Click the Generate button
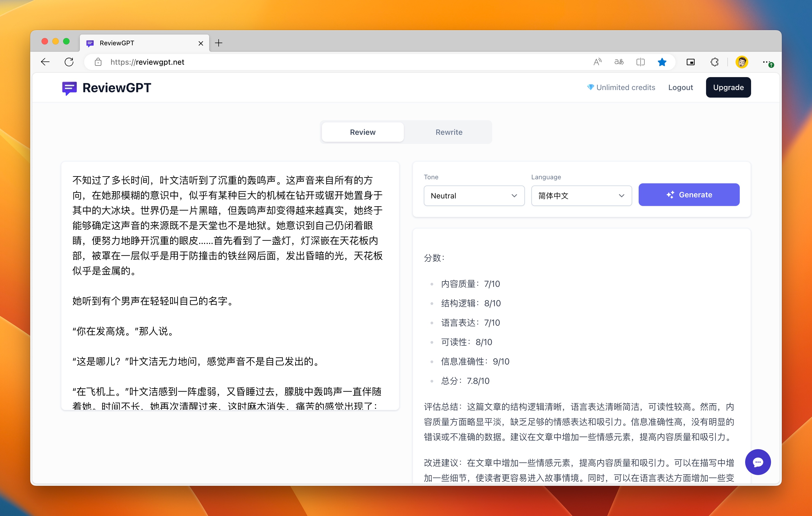Image resolution: width=812 pixels, height=516 pixels. coord(689,195)
